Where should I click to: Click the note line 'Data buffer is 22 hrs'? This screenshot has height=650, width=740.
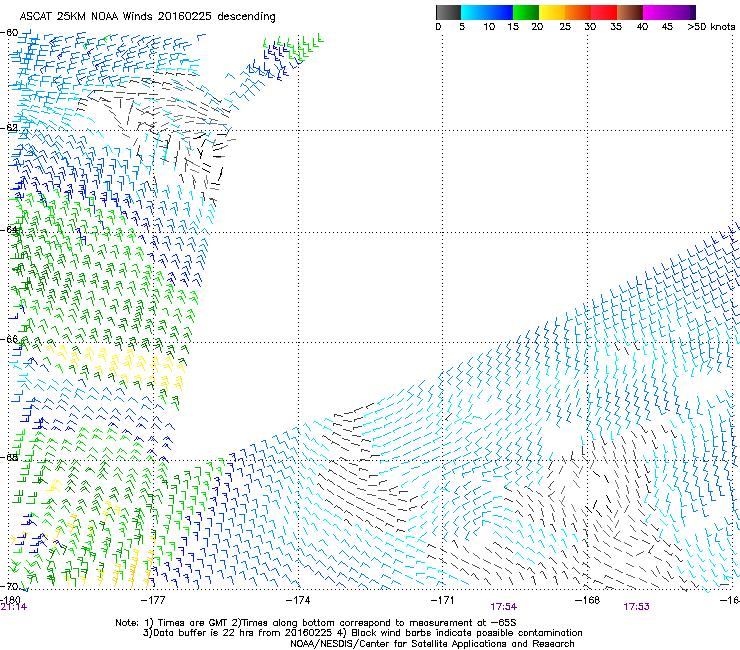pyautogui.click(x=362, y=633)
